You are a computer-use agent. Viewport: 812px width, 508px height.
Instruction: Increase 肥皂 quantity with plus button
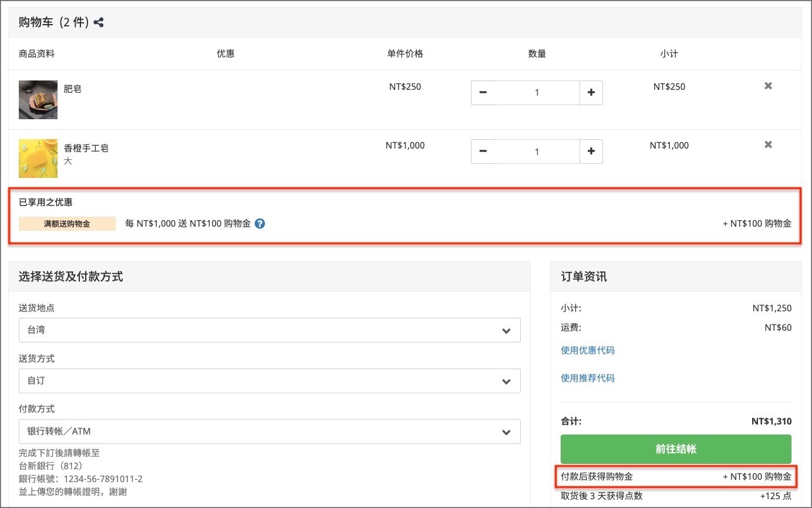point(591,93)
